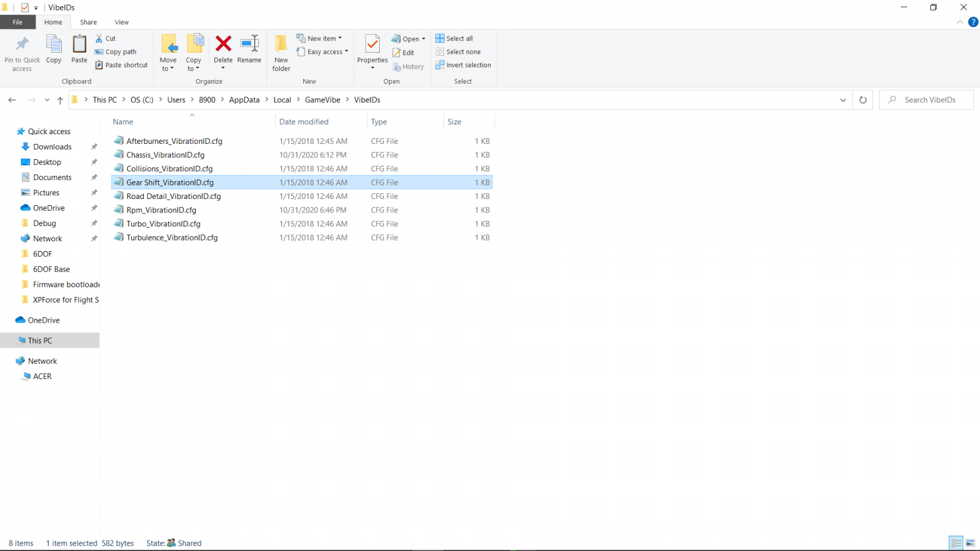Select Chassis_VibrationID.cfg file
Screen dimensions: 980x551
click(x=301, y=155)
